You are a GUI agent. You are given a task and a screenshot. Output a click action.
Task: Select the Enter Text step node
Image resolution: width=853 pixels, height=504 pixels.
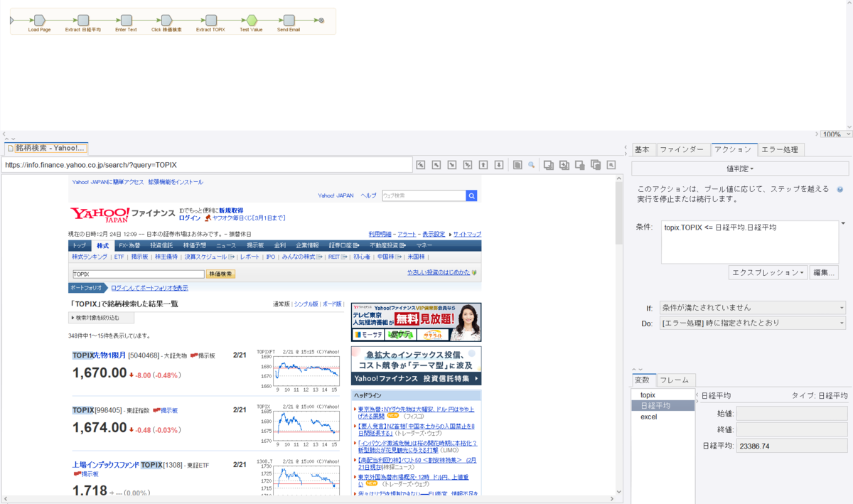click(x=126, y=20)
